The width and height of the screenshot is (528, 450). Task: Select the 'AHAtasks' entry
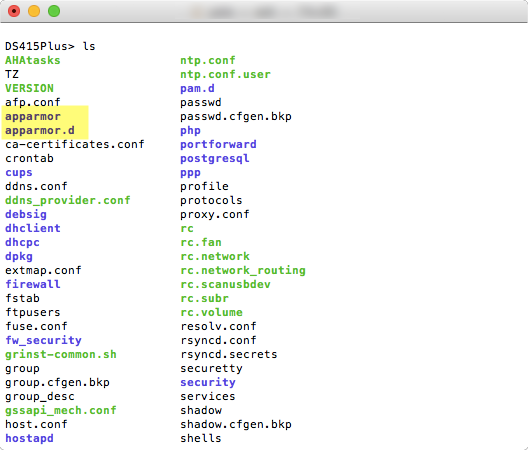[x=33, y=60]
